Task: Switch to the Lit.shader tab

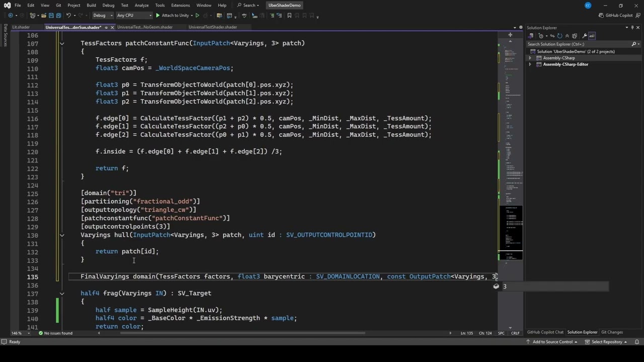Action: tap(21, 27)
